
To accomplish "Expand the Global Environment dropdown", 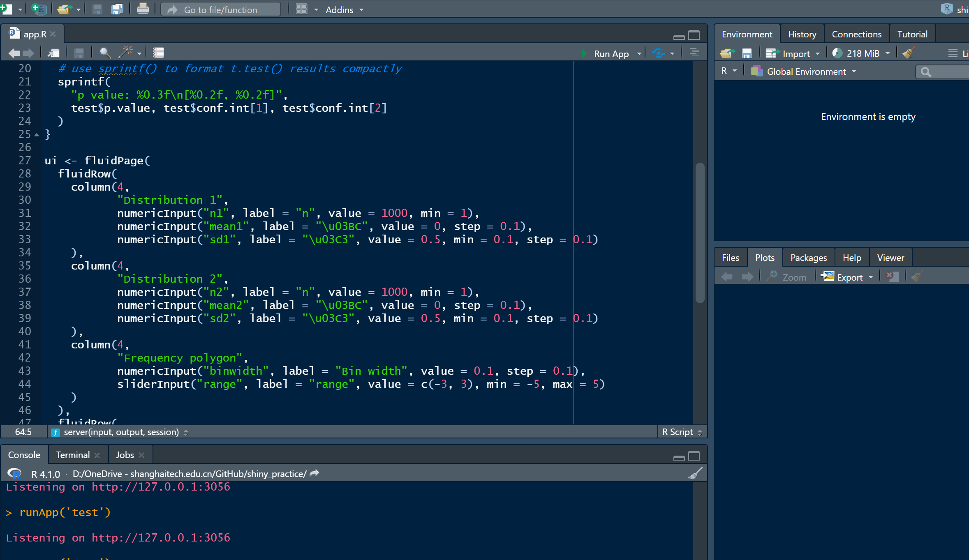I will pyautogui.click(x=806, y=71).
